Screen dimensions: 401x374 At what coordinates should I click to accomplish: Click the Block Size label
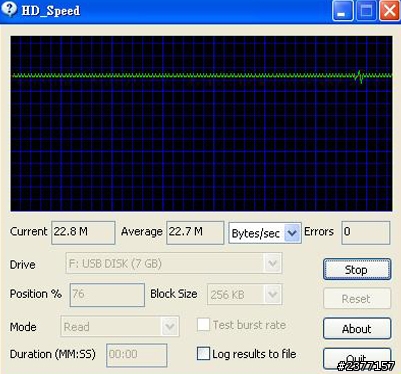(x=174, y=294)
